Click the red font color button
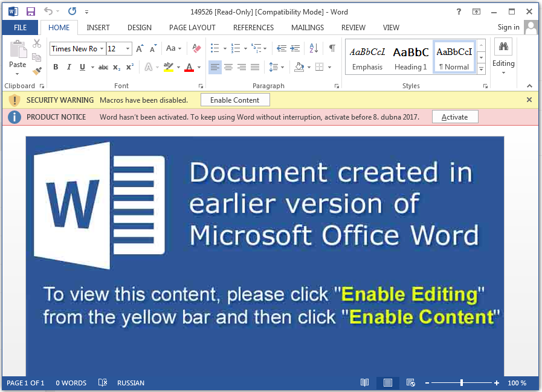This screenshot has height=392, width=542. [x=189, y=67]
